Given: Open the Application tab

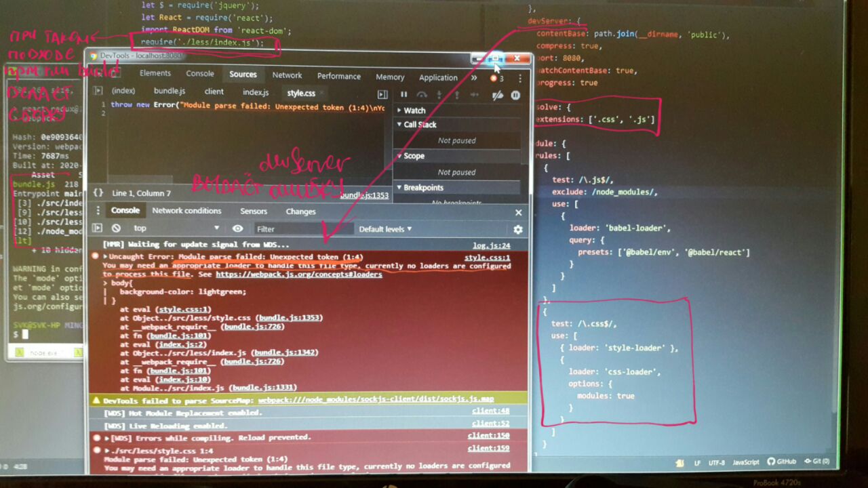Looking at the screenshot, I should pyautogui.click(x=438, y=78).
